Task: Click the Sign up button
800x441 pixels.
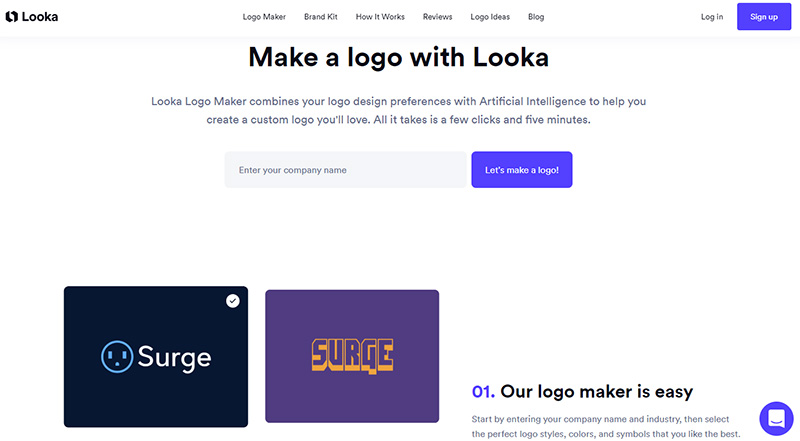Action: (x=764, y=16)
